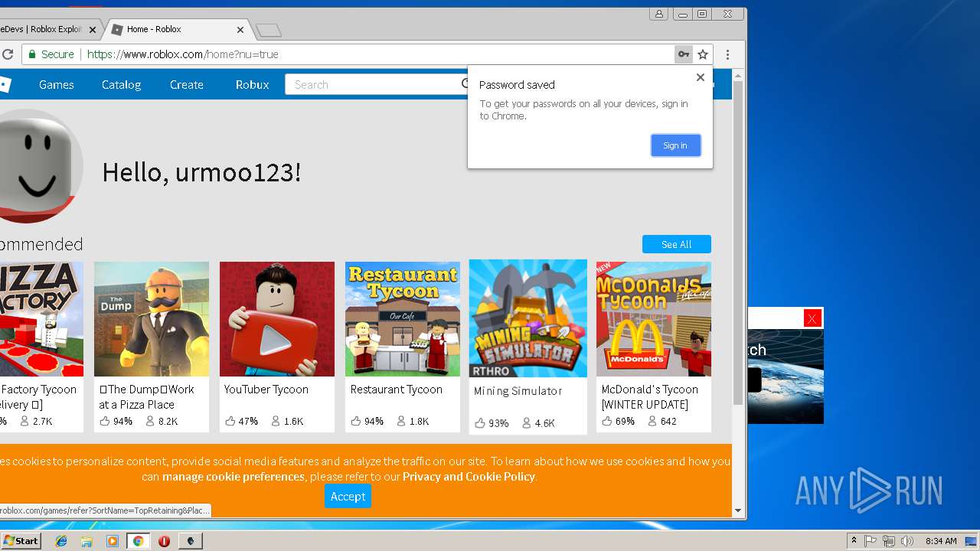Close the Password saved popup

pyautogui.click(x=700, y=77)
